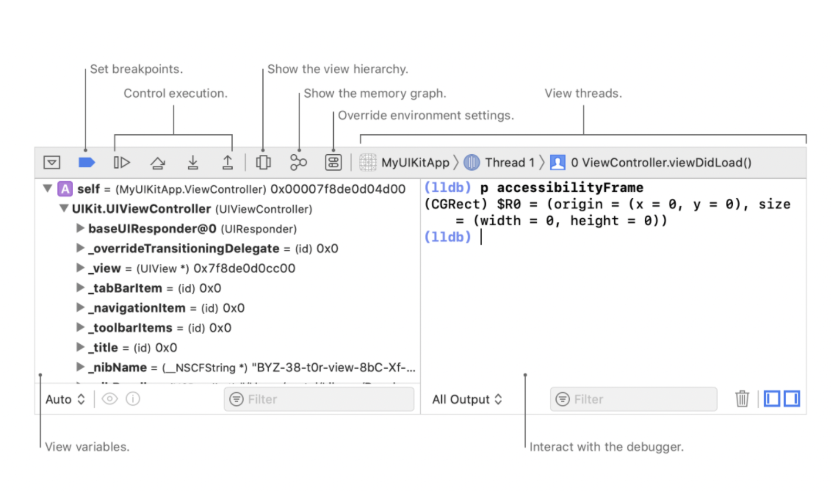Open Environment Overrides settings
Screen dimensions: 838x504
(x=333, y=163)
